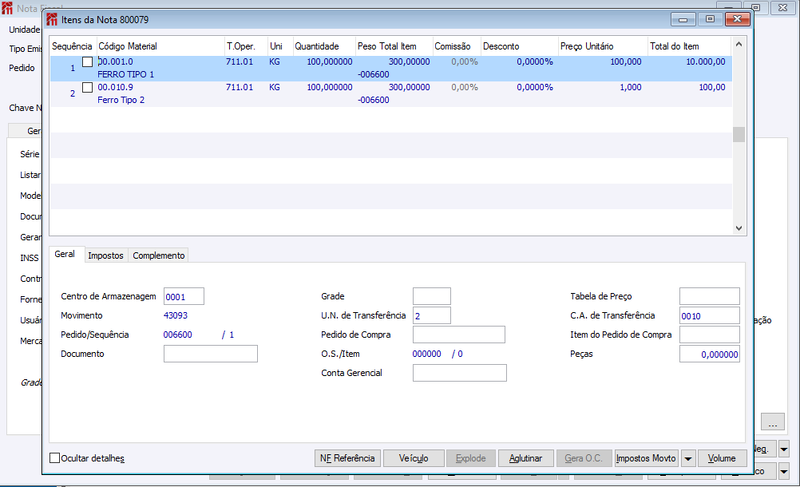Viewport: 800px width, 487px height.
Task: Open the Impostos Movto dropdown arrow
Action: point(688,458)
